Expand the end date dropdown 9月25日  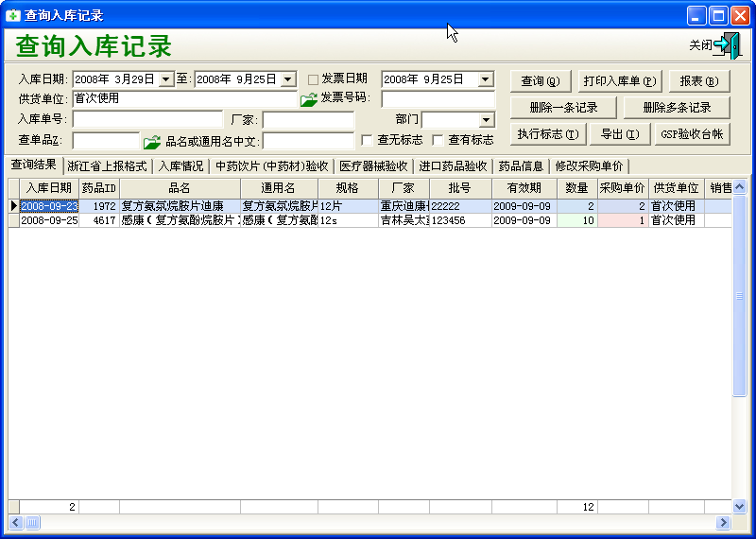[288, 79]
